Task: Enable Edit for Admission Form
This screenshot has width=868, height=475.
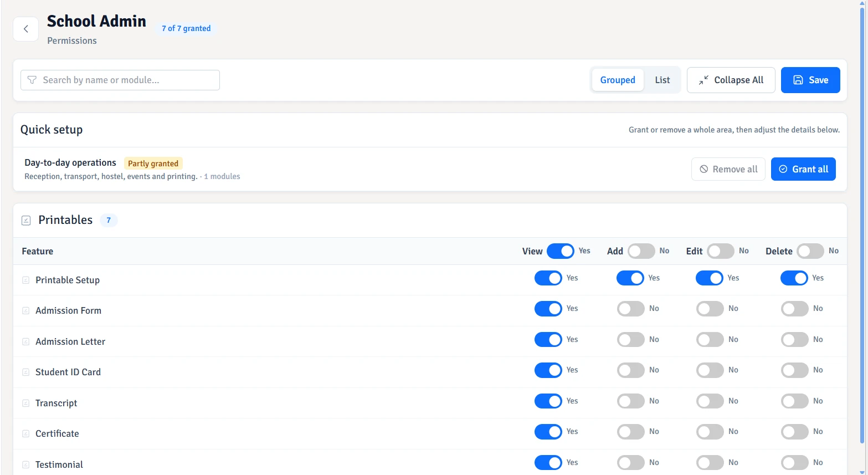Action: 710,309
